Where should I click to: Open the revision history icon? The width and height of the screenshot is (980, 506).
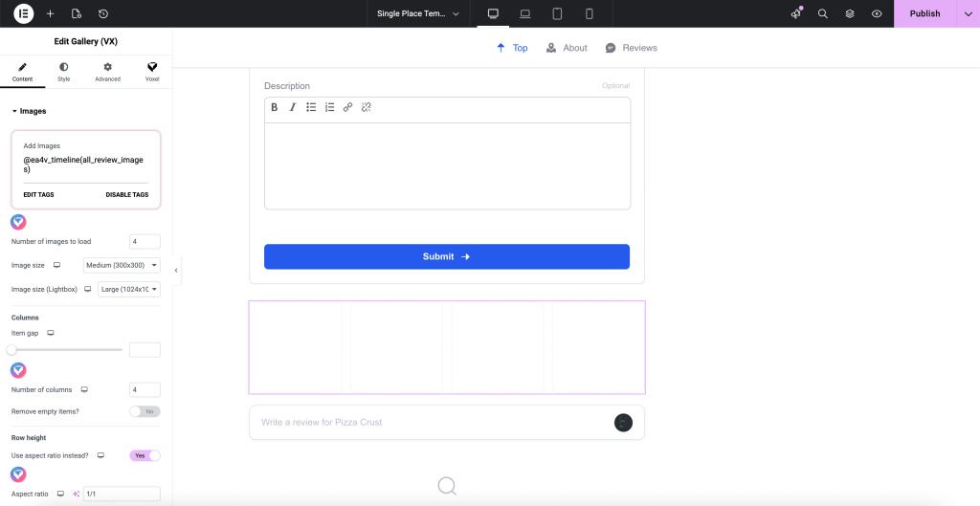103,14
